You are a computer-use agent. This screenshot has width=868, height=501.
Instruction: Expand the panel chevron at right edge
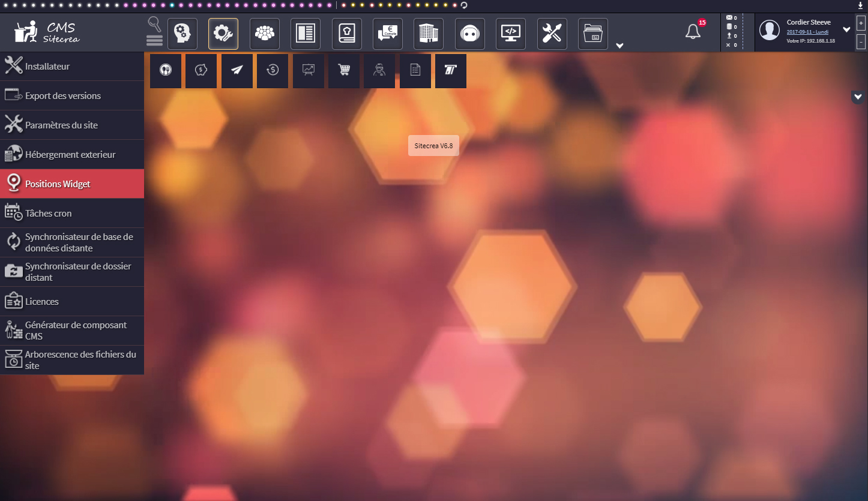858,97
